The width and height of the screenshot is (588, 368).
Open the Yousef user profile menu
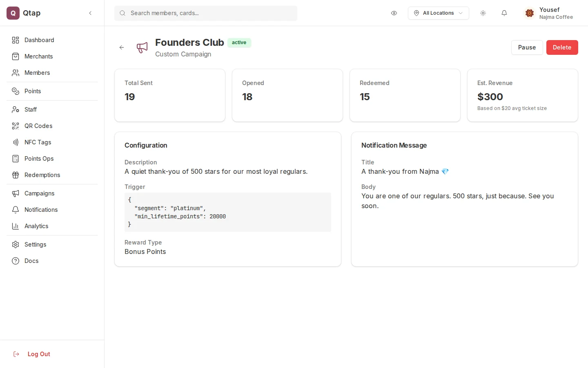tap(550, 13)
